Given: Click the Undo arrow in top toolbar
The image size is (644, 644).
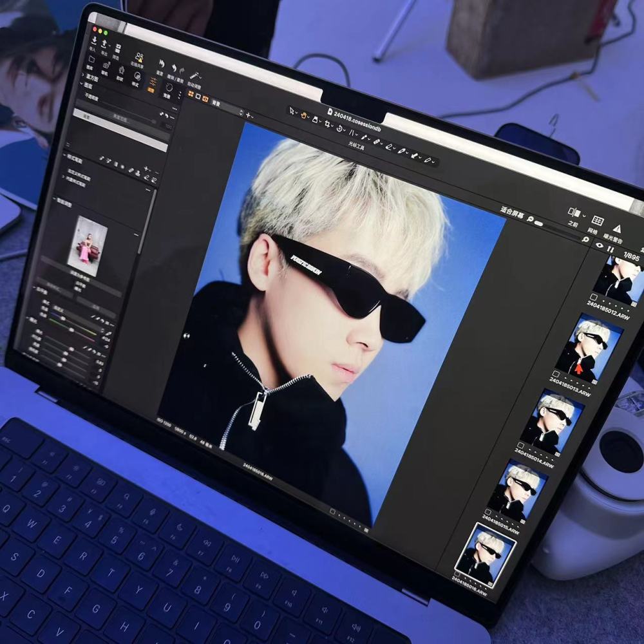Looking at the screenshot, I should pyautogui.click(x=174, y=68).
